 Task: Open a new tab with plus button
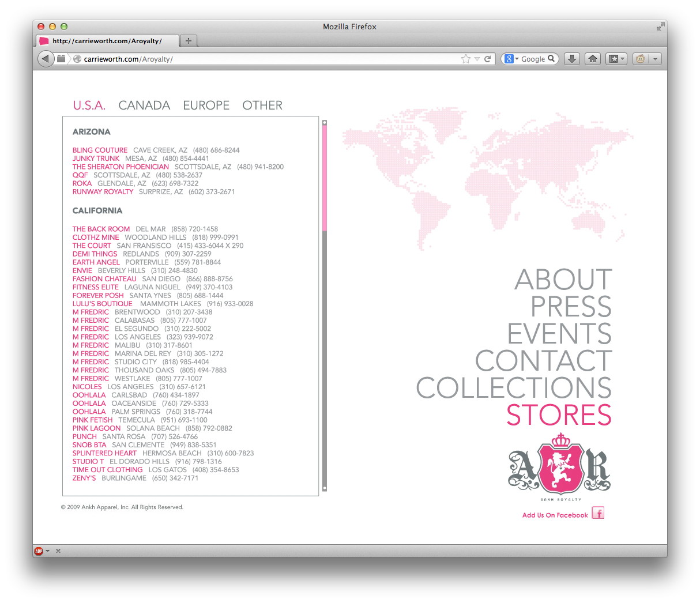[x=188, y=40]
